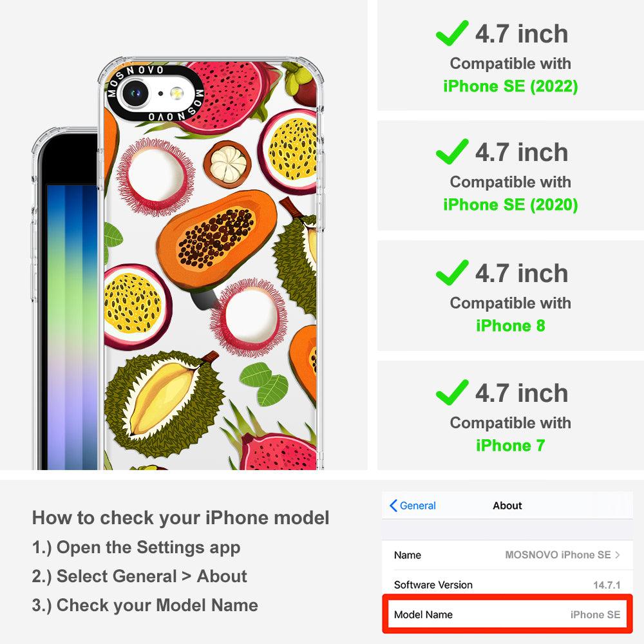The width and height of the screenshot is (644, 644).
Task: Click the MOSNOVO camera ring logo
Action: [155, 93]
